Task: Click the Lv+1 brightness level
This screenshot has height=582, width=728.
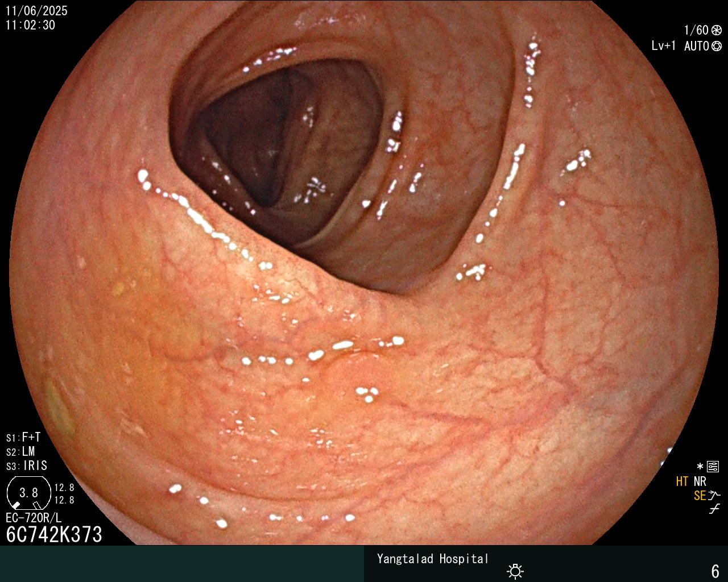Action: coord(664,46)
